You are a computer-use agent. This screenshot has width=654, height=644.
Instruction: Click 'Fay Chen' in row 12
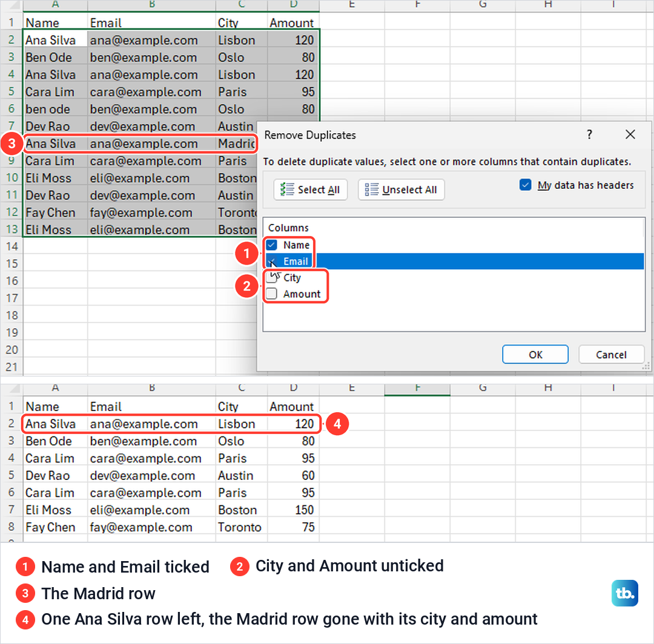[55, 212]
